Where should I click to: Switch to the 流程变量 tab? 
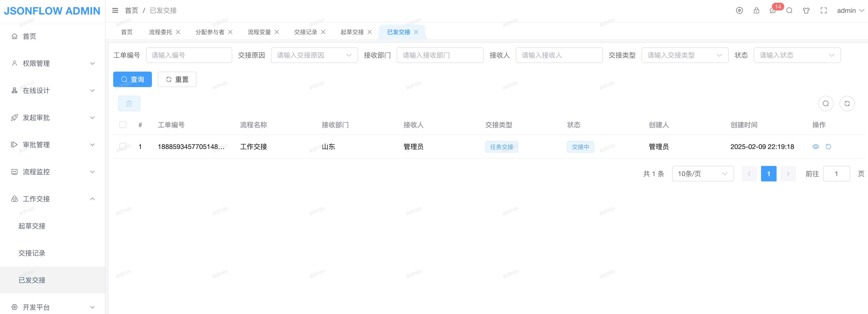pos(259,32)
